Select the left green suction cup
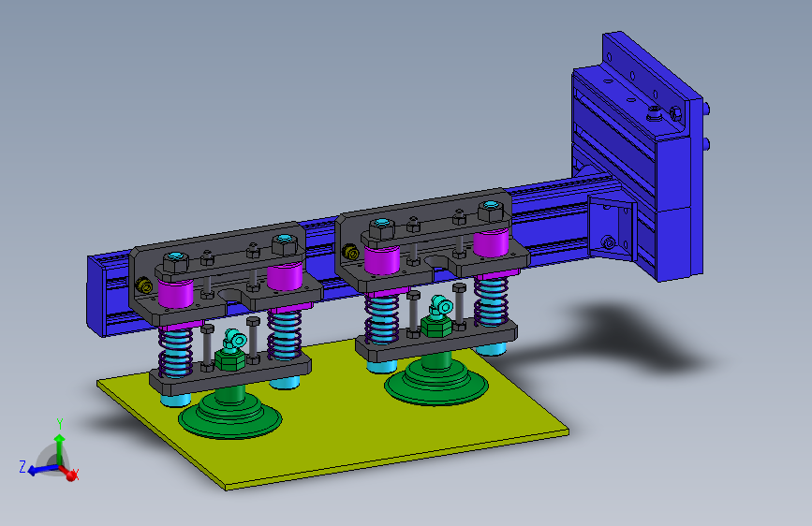The height and width of the screenshot is (526, 812). [x=230, y=416]
